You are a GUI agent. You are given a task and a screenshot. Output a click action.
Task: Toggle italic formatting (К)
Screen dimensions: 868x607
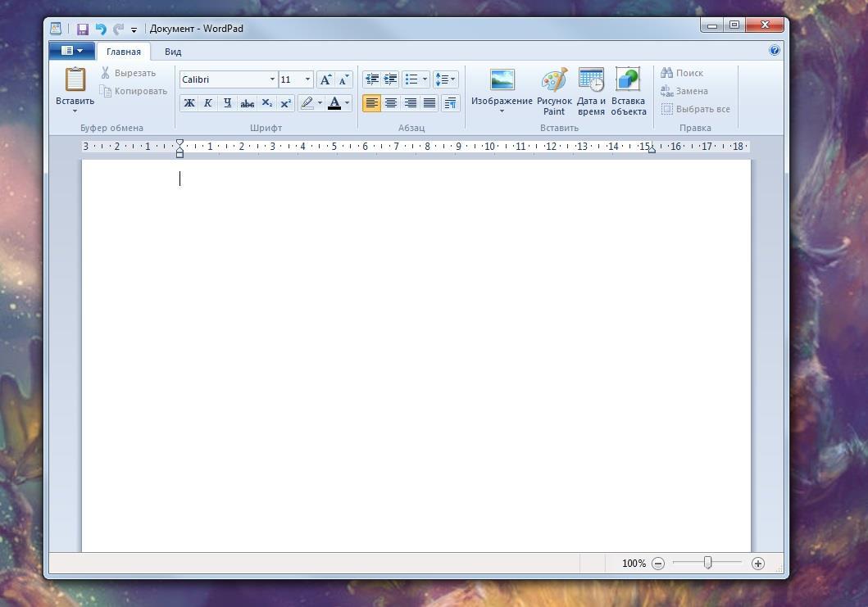(x=208, y=103)
